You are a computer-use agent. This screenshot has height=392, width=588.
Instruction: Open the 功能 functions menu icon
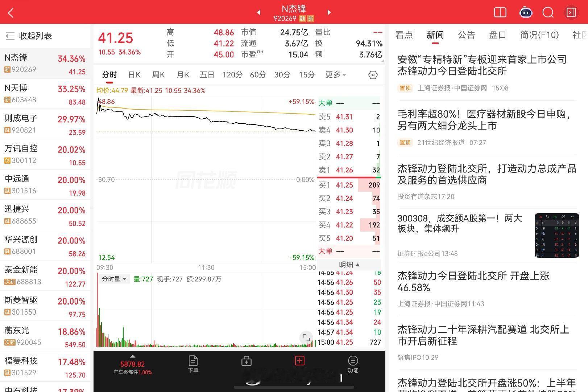pos(353,364)
